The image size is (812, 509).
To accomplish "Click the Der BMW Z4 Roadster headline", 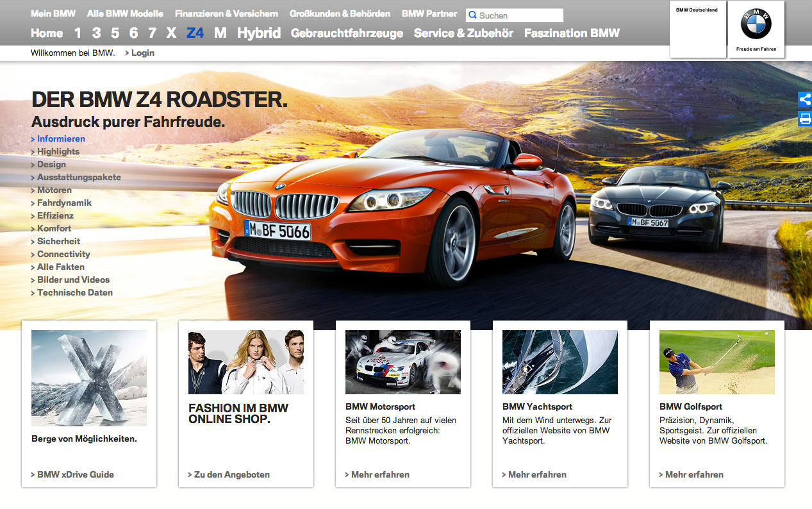I will pos(160,100).
